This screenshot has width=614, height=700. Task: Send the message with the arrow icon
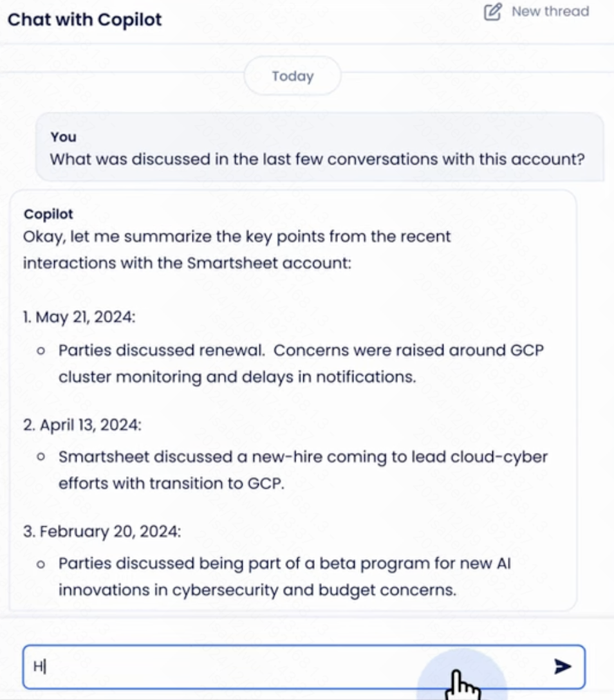coord(563,667)
